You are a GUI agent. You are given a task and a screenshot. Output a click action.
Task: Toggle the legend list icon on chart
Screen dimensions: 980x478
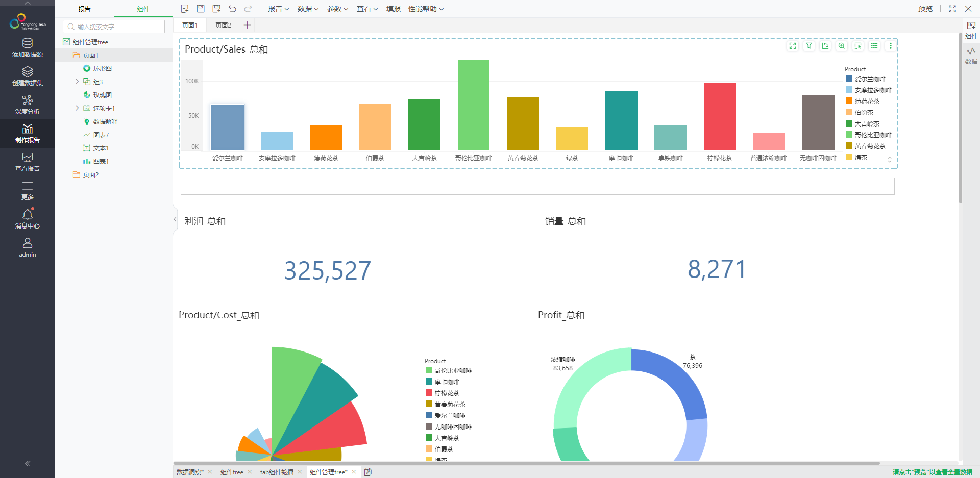tap(874, 46)
